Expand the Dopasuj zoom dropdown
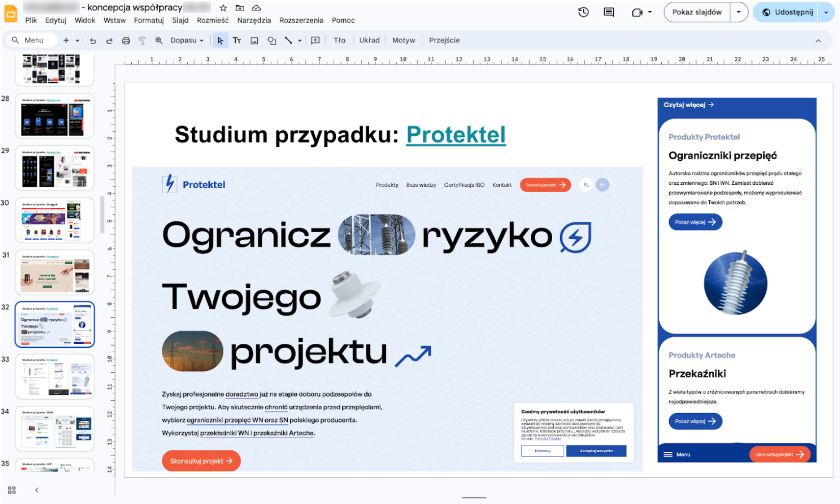Screen dimensions: 840x504 pyautogui.click(x=187, y=40)
